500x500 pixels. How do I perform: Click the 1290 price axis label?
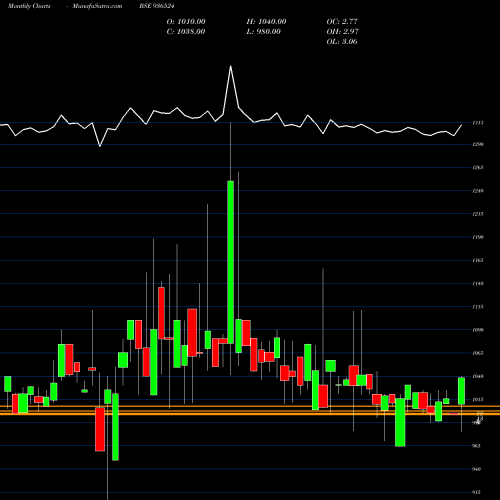point(478,144)
